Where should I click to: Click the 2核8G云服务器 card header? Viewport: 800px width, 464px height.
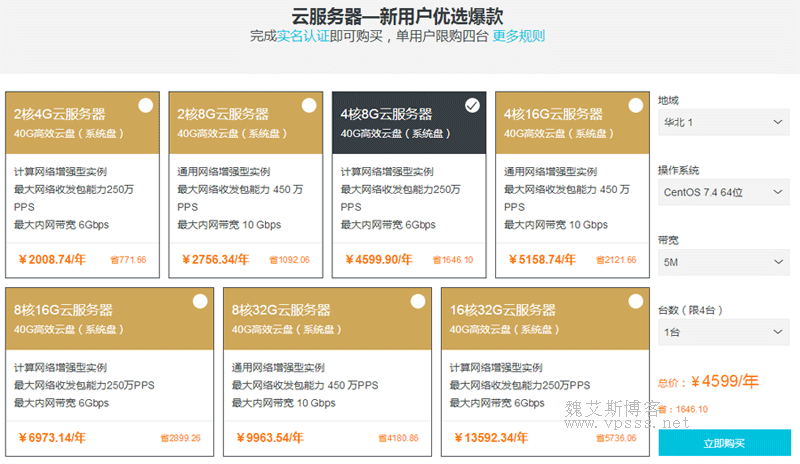coord(246,123)
